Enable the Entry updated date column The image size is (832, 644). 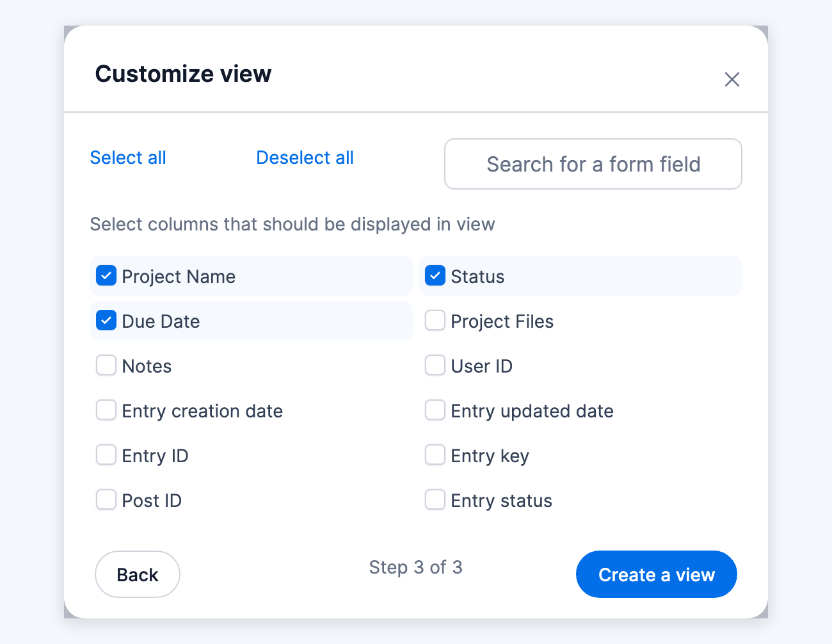click(435, 410)
